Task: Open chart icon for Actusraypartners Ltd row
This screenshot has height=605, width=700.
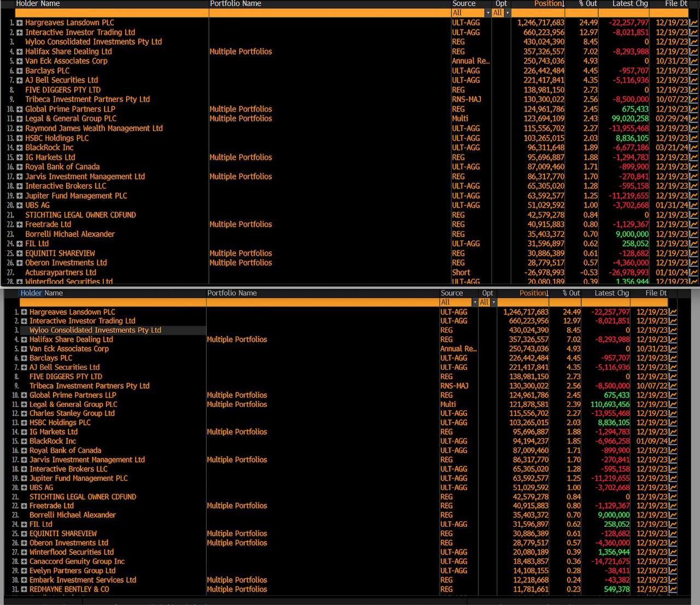Action: coord(693,272)
